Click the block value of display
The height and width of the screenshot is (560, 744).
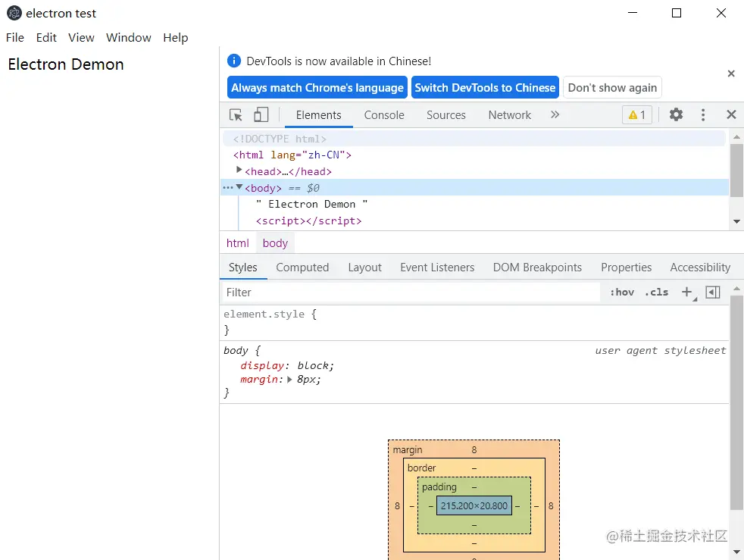313,365
